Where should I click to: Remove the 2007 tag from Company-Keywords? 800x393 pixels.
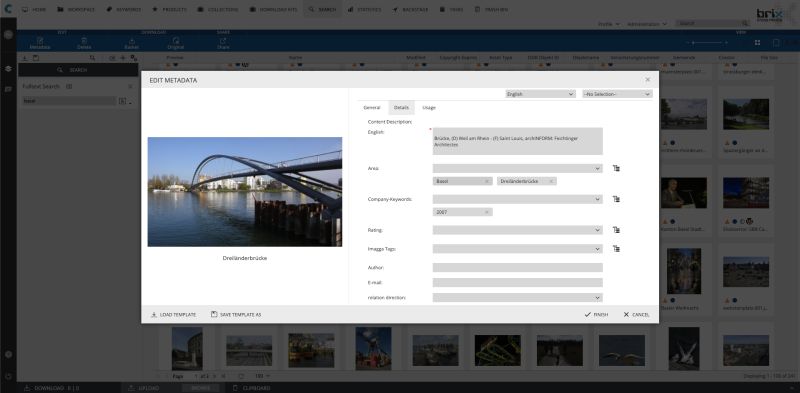click(487, 212)
